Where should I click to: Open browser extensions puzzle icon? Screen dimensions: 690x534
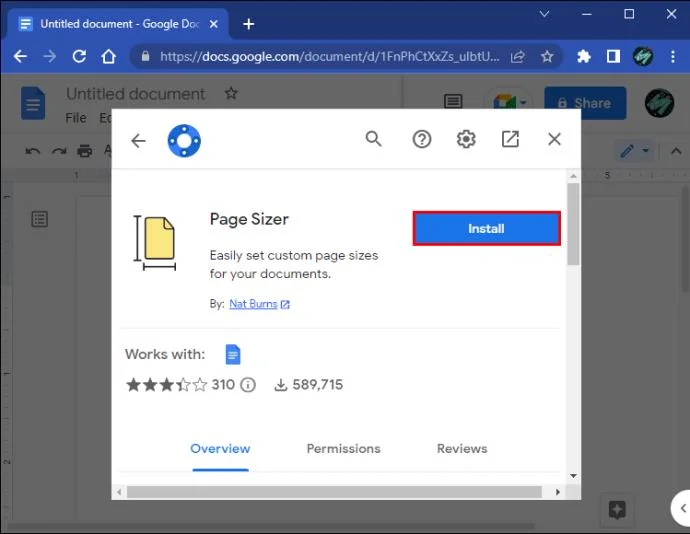pyautogui.click(x=584, y=56)
